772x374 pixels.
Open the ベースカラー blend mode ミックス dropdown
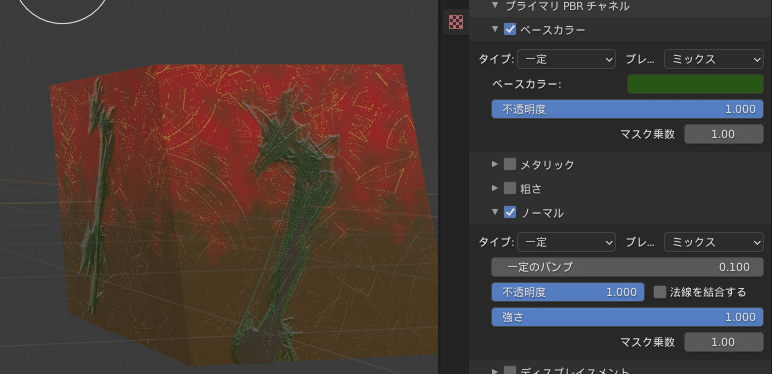click(714, 59)
